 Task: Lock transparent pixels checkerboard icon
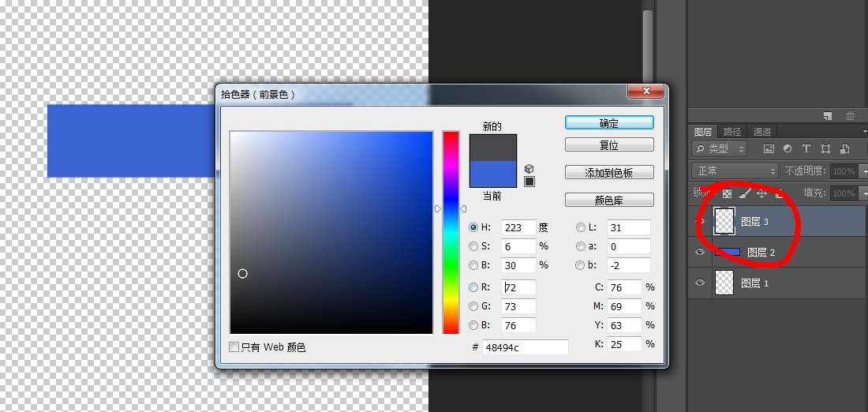click(727, 193)
